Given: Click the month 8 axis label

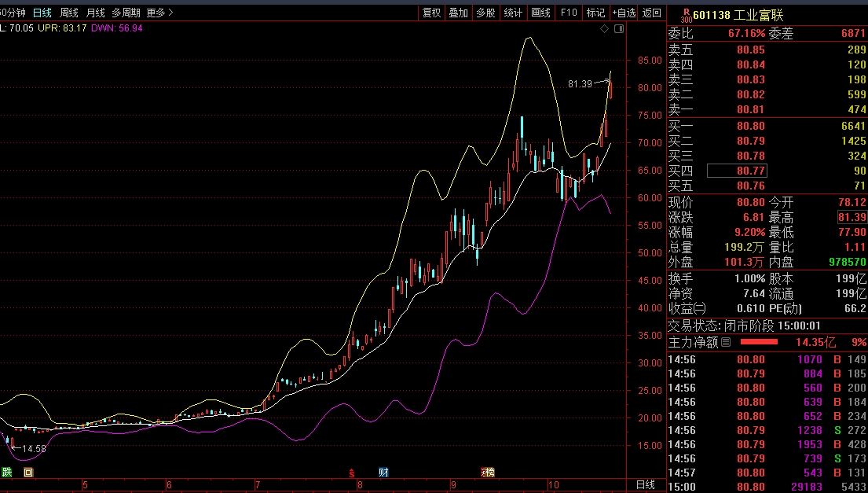Looking at the screenshot, I should pos(360,484).
